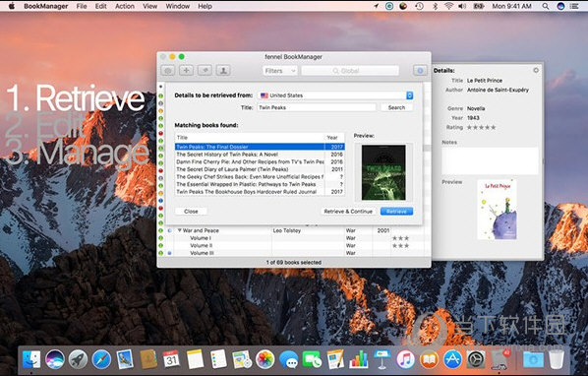Click the volume icon in menu bar

tap(462, 6)
